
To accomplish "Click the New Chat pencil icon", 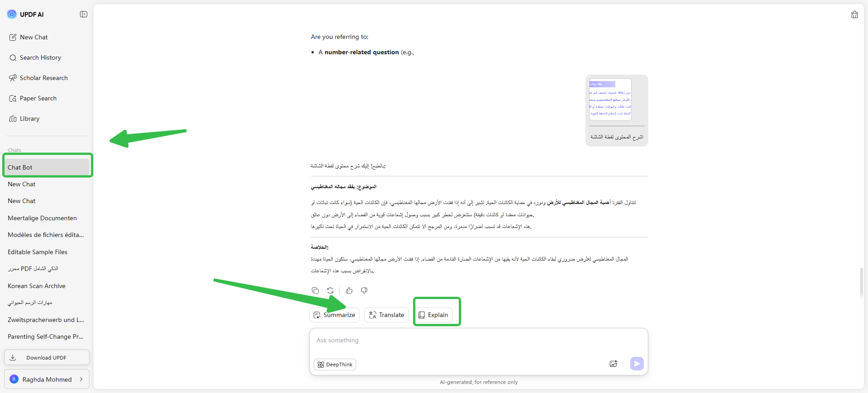I will 13,37.
